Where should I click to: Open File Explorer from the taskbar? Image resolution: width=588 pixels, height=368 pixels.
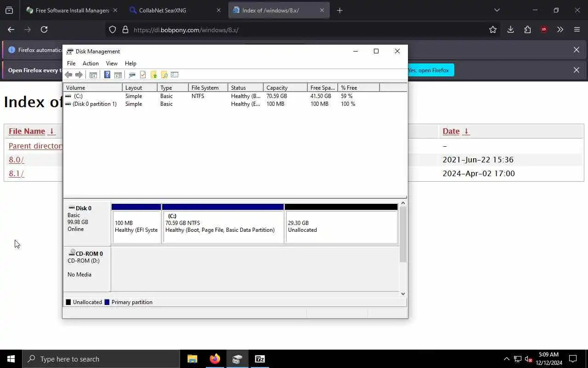[192, 359]
